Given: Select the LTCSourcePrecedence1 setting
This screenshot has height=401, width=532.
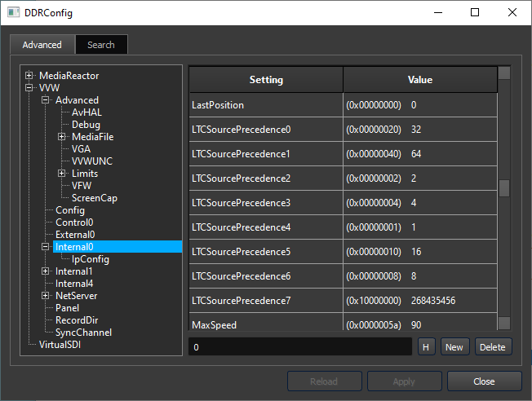Looking at the screenshot, I should tap(266, 154).
